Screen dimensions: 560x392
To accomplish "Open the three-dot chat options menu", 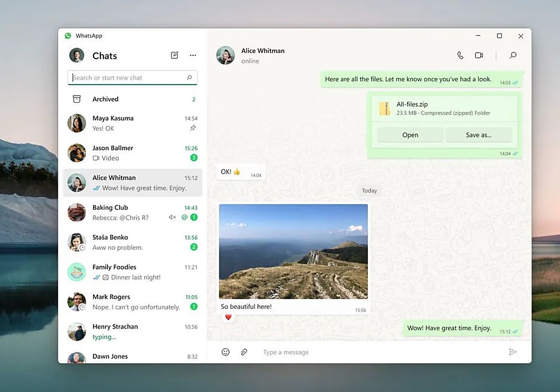I will [x=193, y=55].
